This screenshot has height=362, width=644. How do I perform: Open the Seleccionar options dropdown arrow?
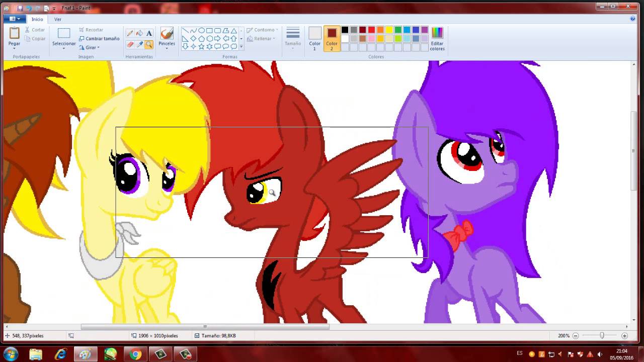click(64, 49)
